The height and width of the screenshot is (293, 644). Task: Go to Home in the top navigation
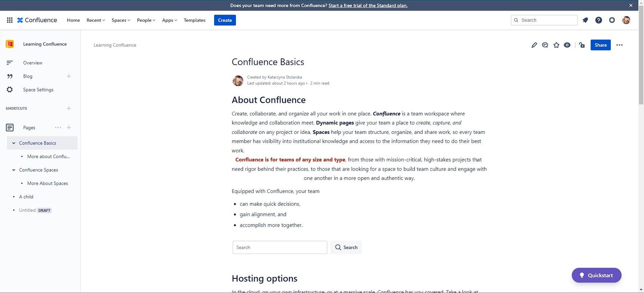[73, 20]
